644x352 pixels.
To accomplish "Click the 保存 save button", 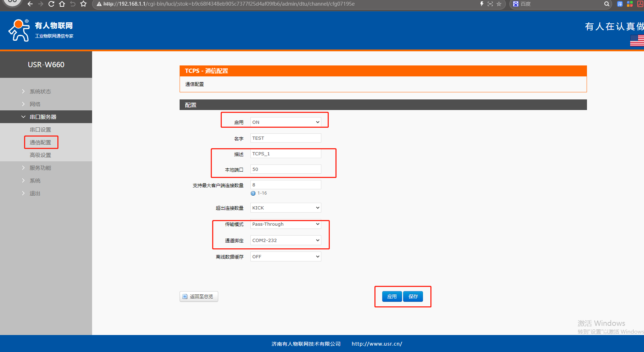I will tap(413, 296).
